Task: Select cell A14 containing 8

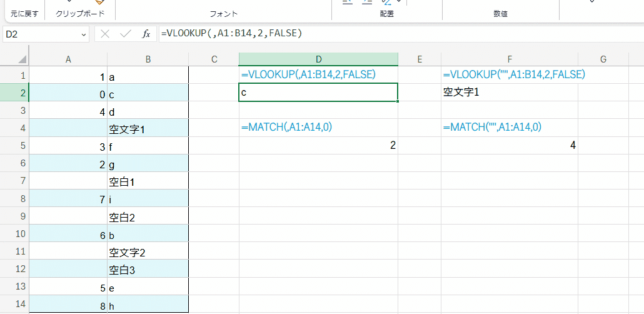Action: [x=68, y=304]
